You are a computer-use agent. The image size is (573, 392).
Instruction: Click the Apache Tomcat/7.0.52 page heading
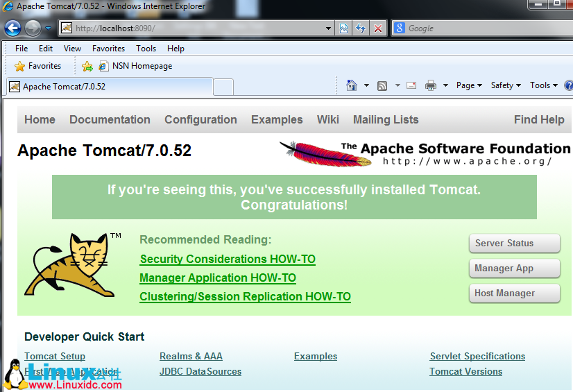point(105,151)
